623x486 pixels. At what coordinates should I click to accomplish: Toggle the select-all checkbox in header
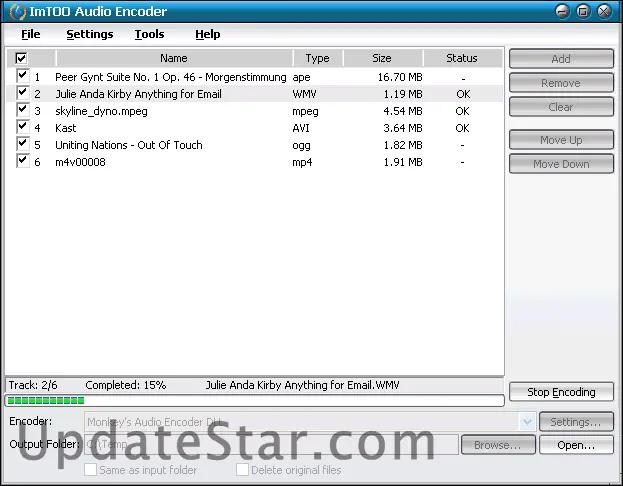21,58
